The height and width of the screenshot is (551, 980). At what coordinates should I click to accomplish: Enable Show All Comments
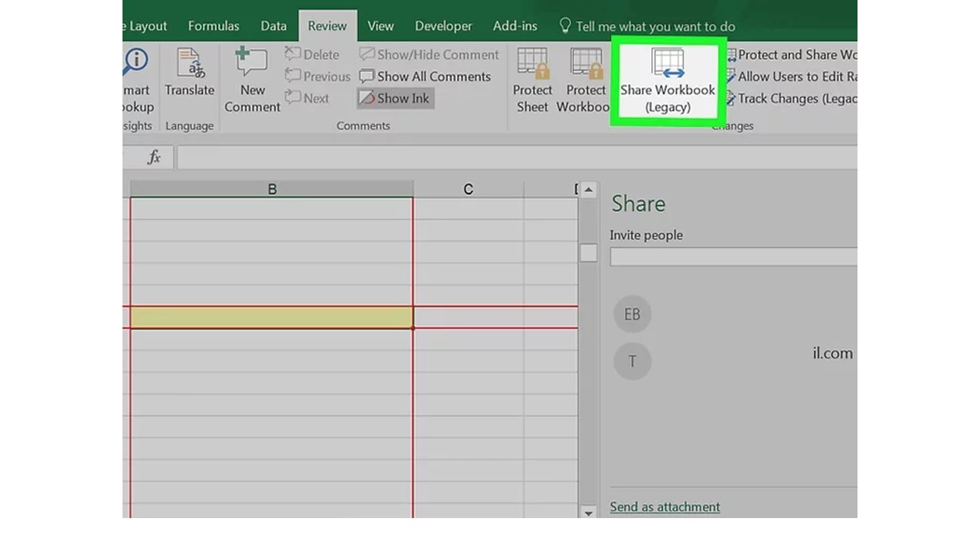click(426, 77)
